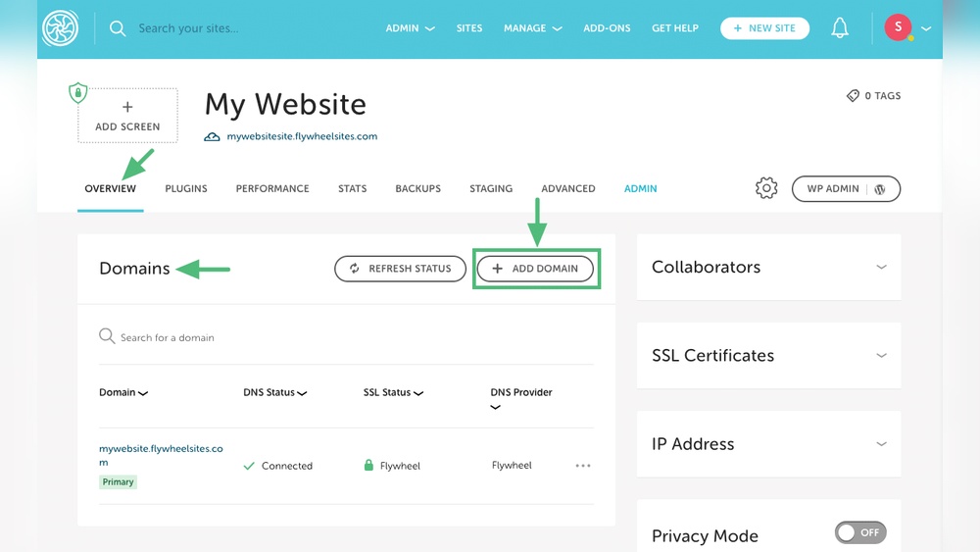Open the Performance tab
Viewport: 980px width, 552px height.
tap(272, 189)
